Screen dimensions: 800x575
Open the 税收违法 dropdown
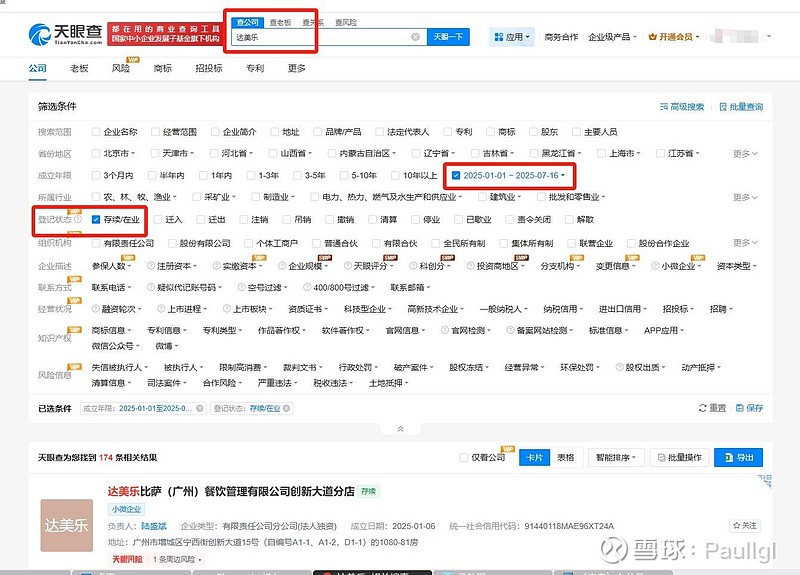pos(333,383)
